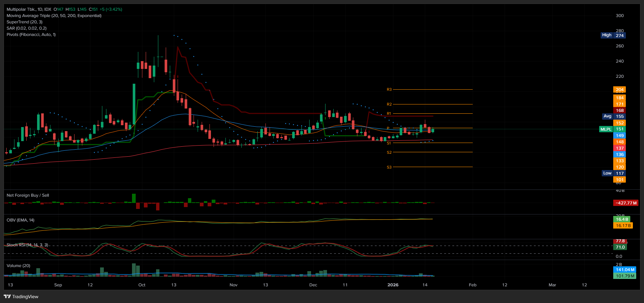Click the orange 204 pivot price swatch

click(x=620, y=90)
